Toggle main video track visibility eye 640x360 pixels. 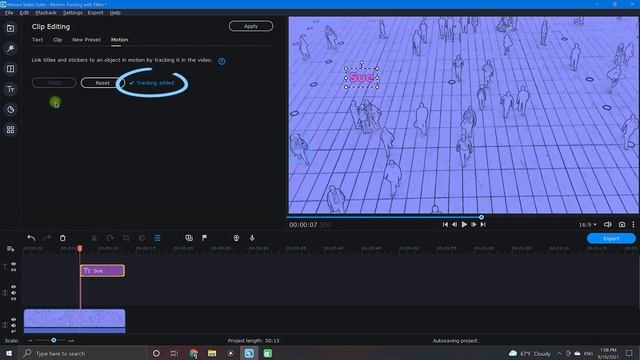(13, 320)
